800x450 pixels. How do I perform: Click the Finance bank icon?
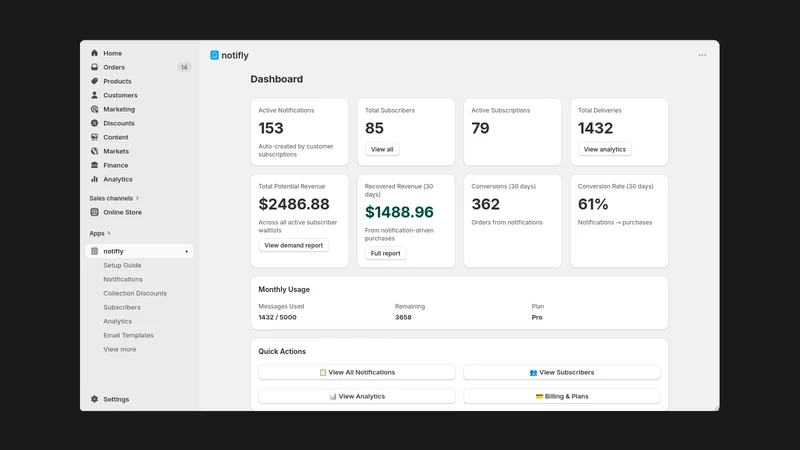point(94,165)
